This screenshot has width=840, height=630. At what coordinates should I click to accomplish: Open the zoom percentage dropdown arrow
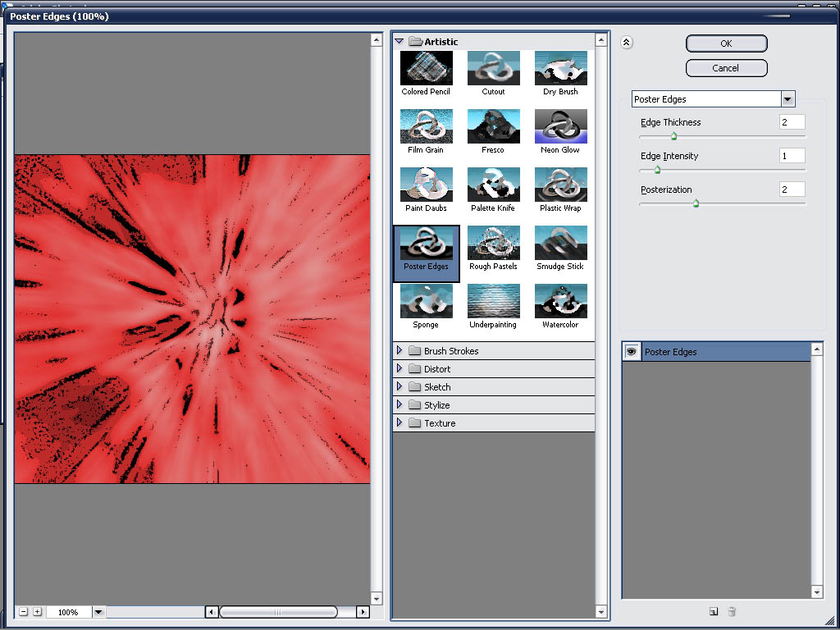[98, 612]
